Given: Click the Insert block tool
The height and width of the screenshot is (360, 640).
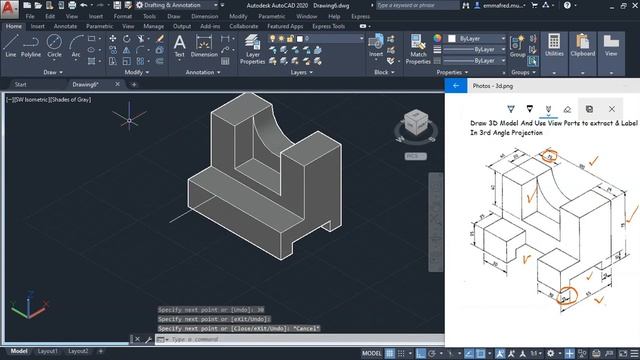Looking at the screenshot, I should (376, 46).
